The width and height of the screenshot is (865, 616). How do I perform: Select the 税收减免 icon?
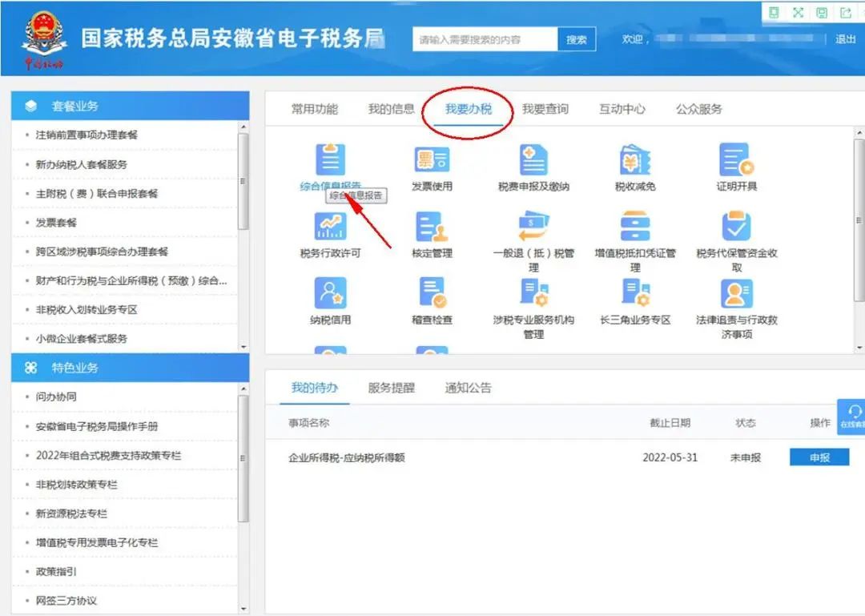point(635,159)
